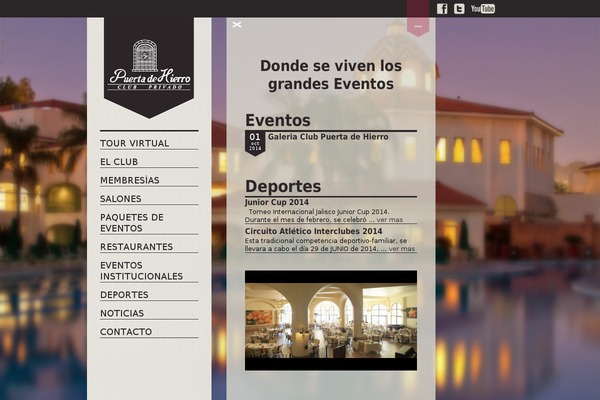Open the Tour Virtual menu item
Screen dimensions: 600x400
(x=134, y=144)
